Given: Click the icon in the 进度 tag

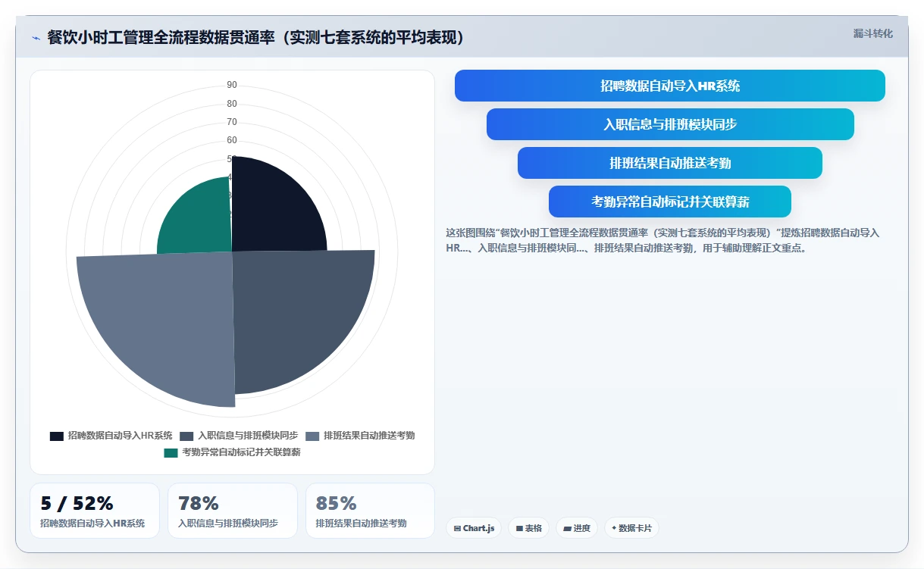Looking at the screenshot, I should [567, 528].
